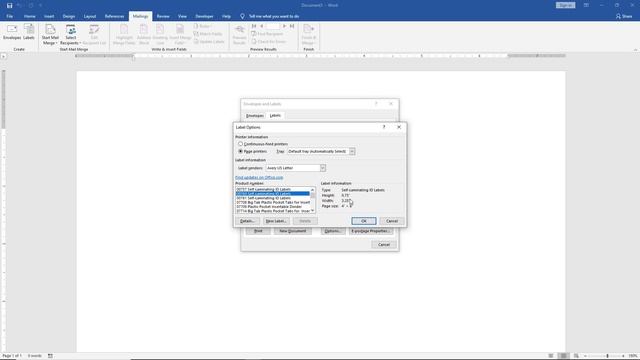The height and width of the screenshot is (360, 640).
Task: Click the Undo icon in title bar
Action: [19, 5]
